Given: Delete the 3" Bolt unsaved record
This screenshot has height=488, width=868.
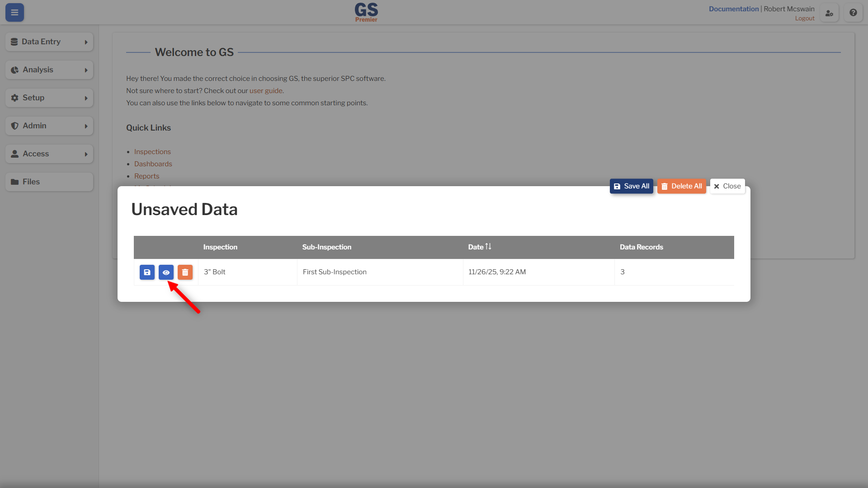Looking at the screenshot, I should [185, 272].
